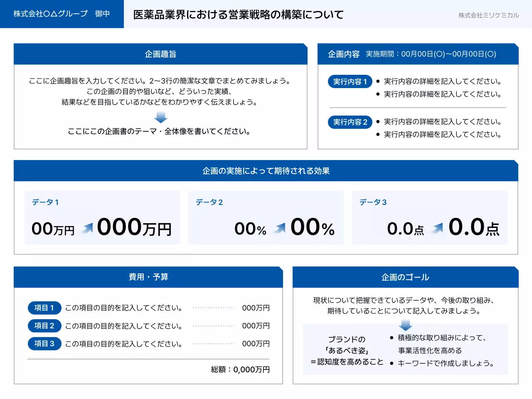
Task: Click the 総額：0,000万円 total amount
Action: coord(240,369)
